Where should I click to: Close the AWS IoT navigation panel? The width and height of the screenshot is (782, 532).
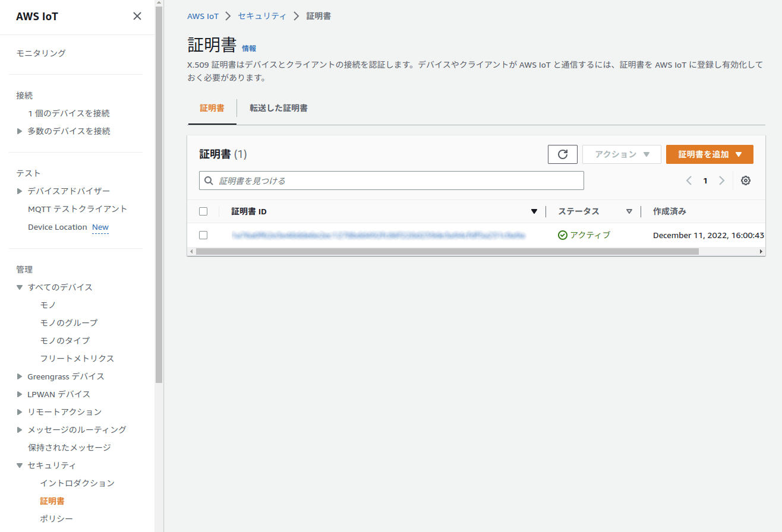[137, 16]
